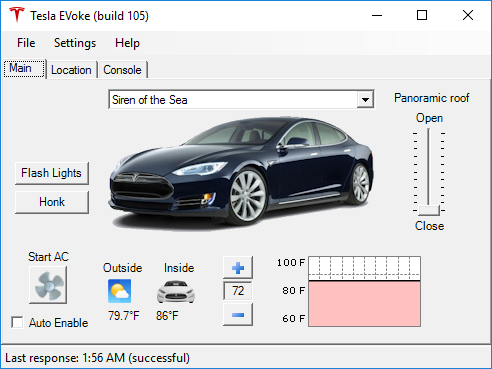The width and height of the screenshot is (492, 369).
Task: Click the '60 F' chart axis label
Action: 294,319
